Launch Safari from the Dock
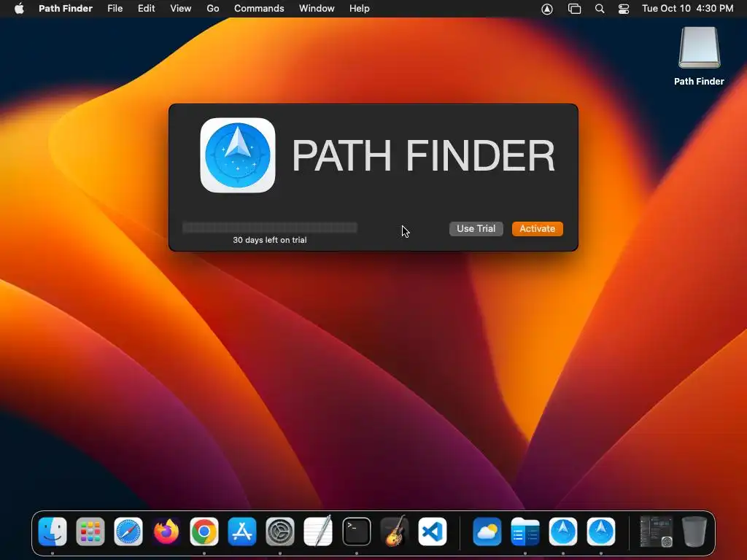The width and height of the screenshot is (747, 560). click(x=128, y=532)
